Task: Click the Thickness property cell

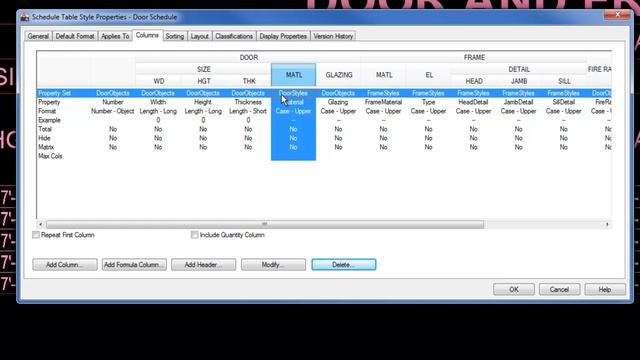Action: [x=248, y=102]
